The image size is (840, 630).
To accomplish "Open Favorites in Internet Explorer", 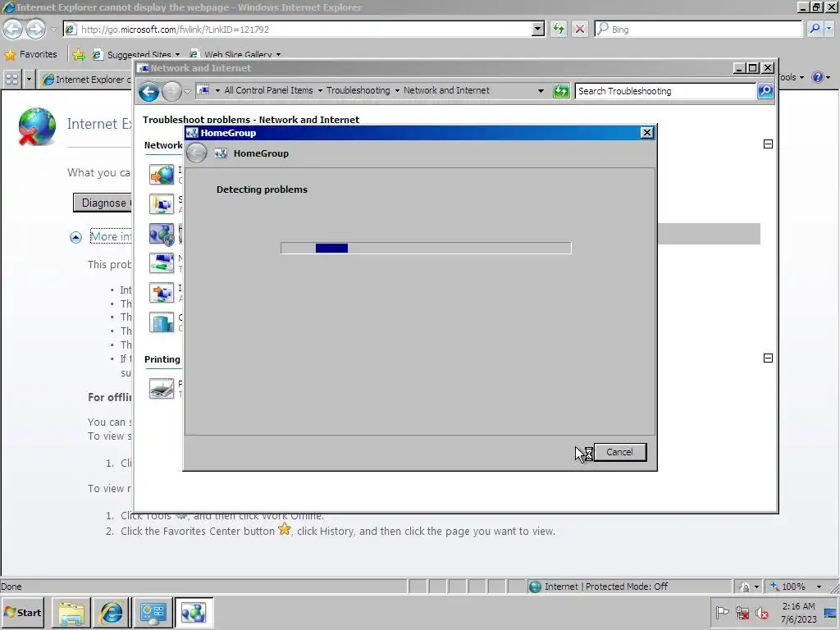I will click(30, 54).
